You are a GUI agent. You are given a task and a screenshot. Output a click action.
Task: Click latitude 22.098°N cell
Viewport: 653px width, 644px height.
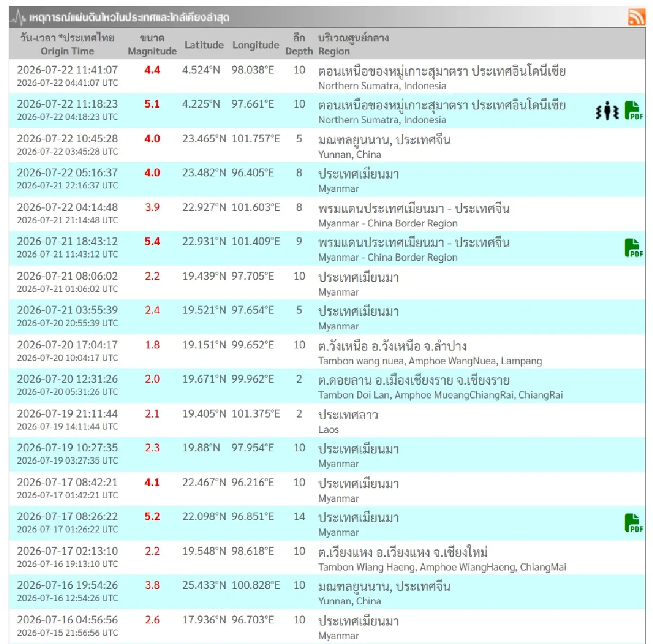(x=204, y=516)
